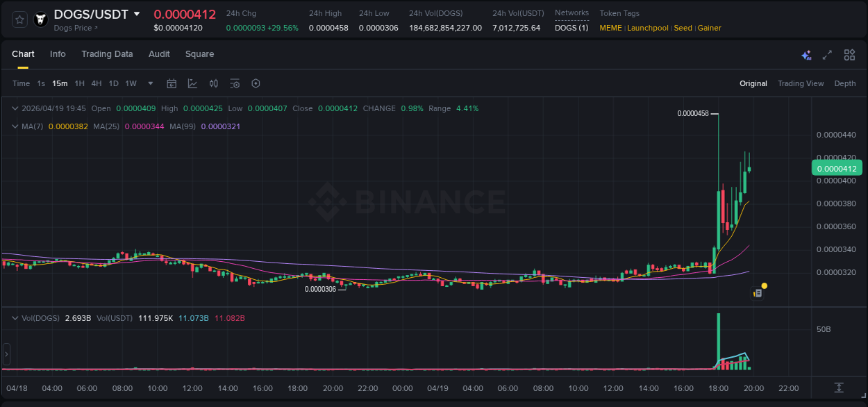The height and width of the screenshot is (407, 868).
Task: Open the Audit tab
Action: [x=159, y=54]
